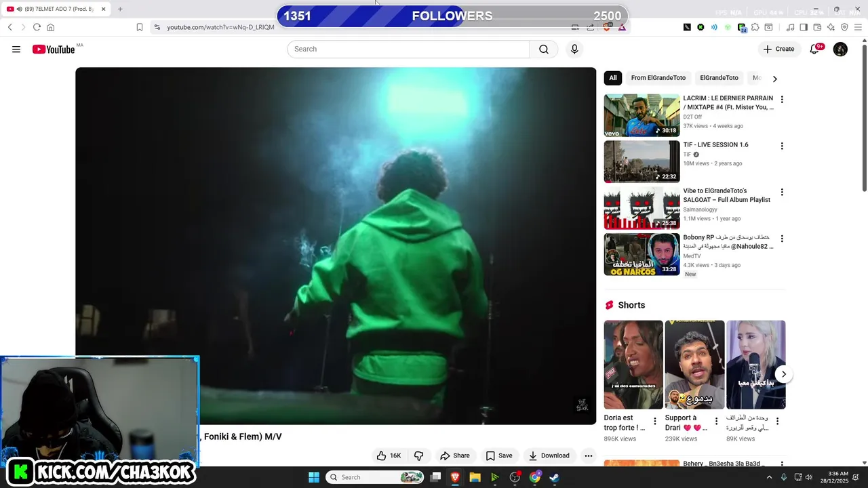Click the Windows taskbar search box
This screenshot has width=868, height=488.
(x=375, y=477)
